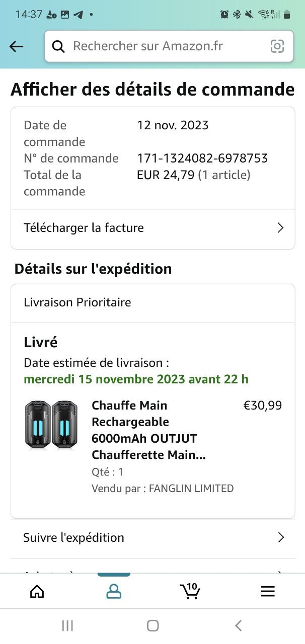Tap seller name FANGLIN LIMITED
The image size is (305, 644).
191,488
